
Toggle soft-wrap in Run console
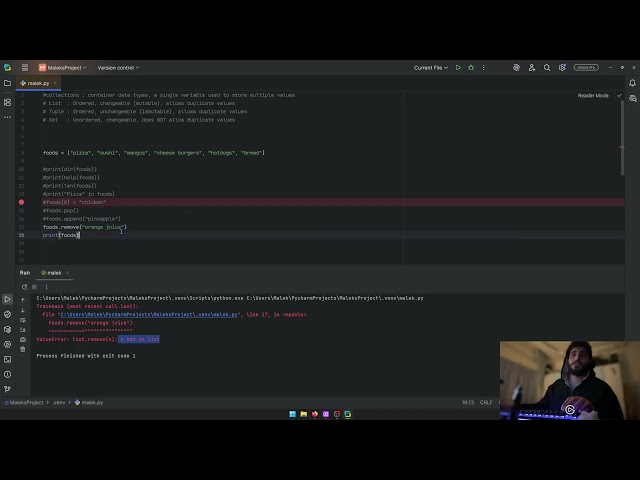pyautogui.click(x=23, y=320)
